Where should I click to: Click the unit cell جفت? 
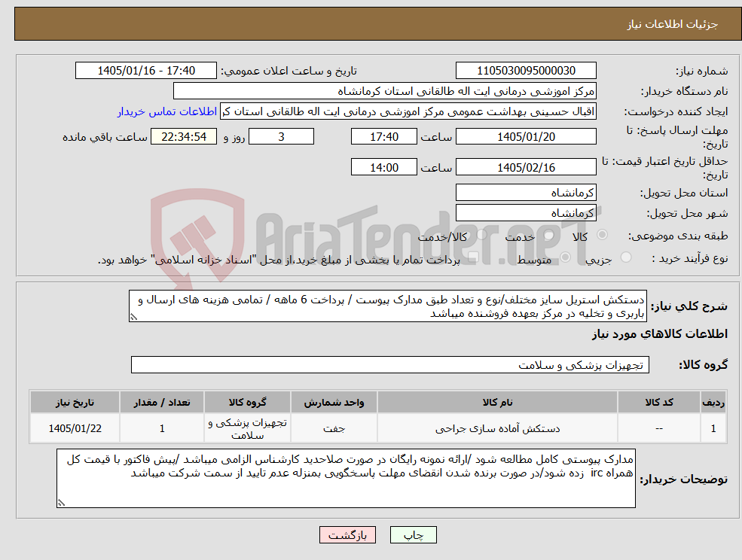334,428
